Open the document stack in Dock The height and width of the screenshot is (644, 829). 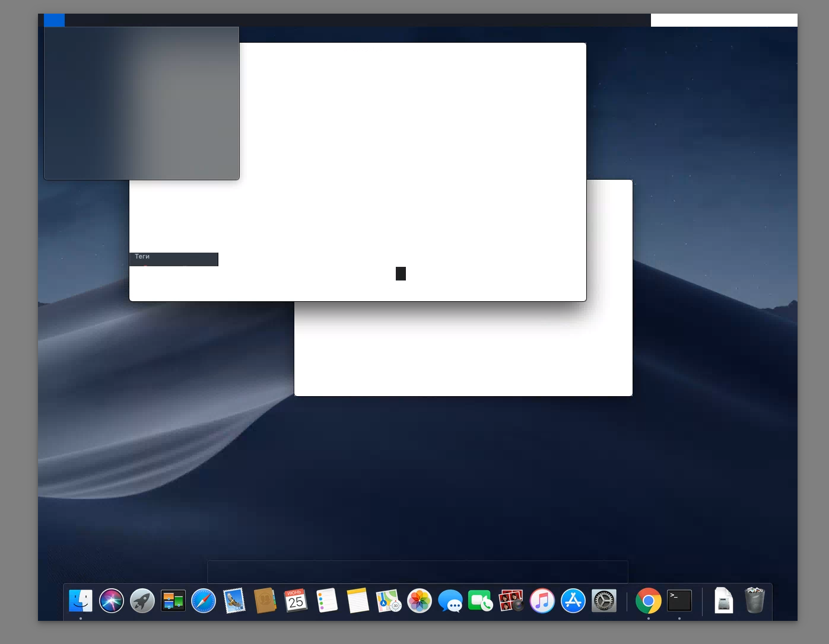coord(724,601)
